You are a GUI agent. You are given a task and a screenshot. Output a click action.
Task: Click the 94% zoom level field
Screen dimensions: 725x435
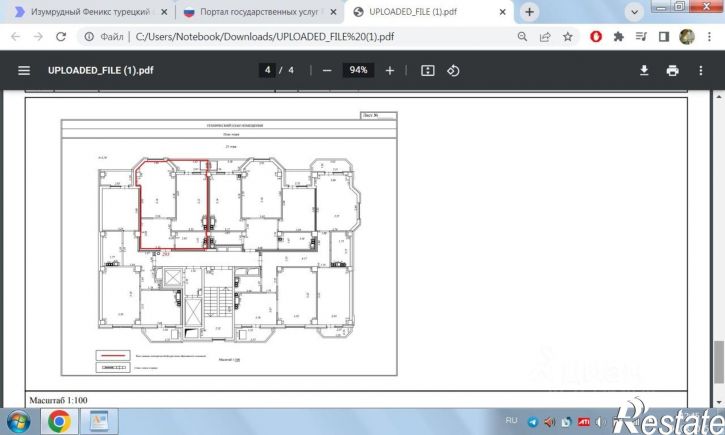358,71
